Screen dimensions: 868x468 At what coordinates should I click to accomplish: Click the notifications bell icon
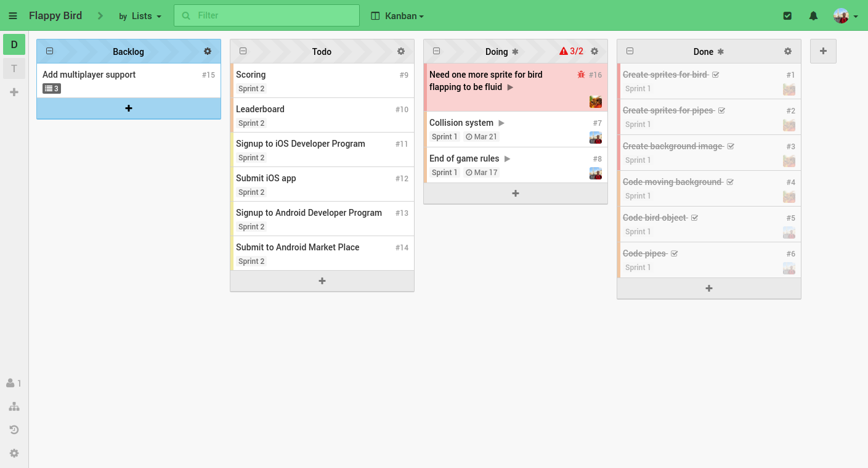coord(813,16)
